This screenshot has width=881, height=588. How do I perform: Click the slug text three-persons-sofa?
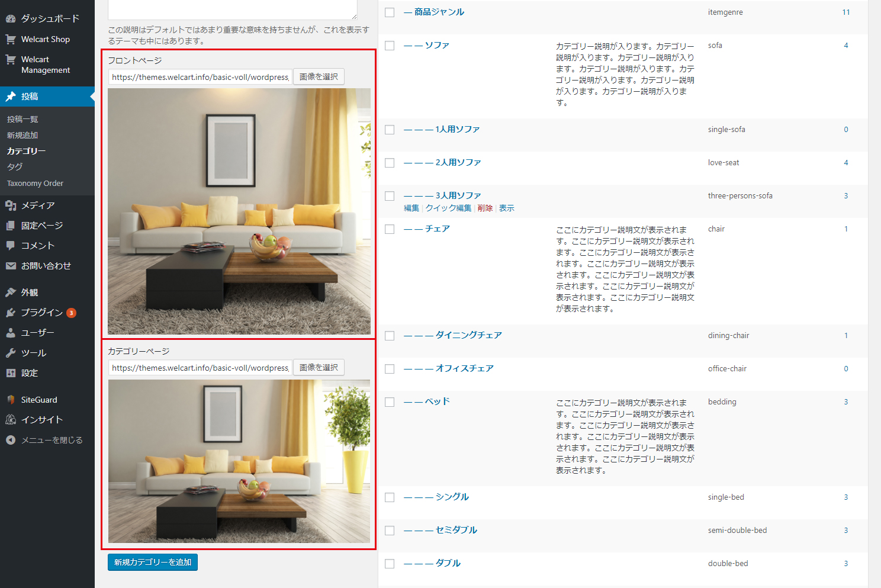click(740, 196)
